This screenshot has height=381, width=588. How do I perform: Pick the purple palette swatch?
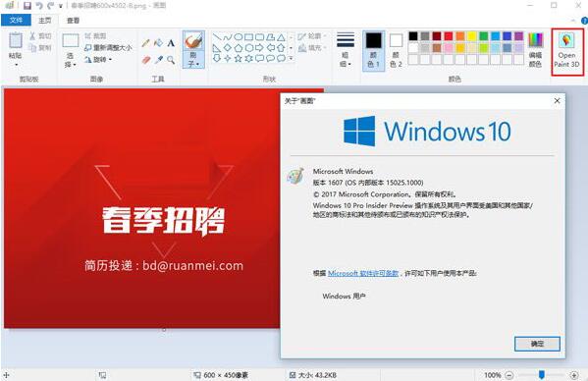(x=518, y=36)
